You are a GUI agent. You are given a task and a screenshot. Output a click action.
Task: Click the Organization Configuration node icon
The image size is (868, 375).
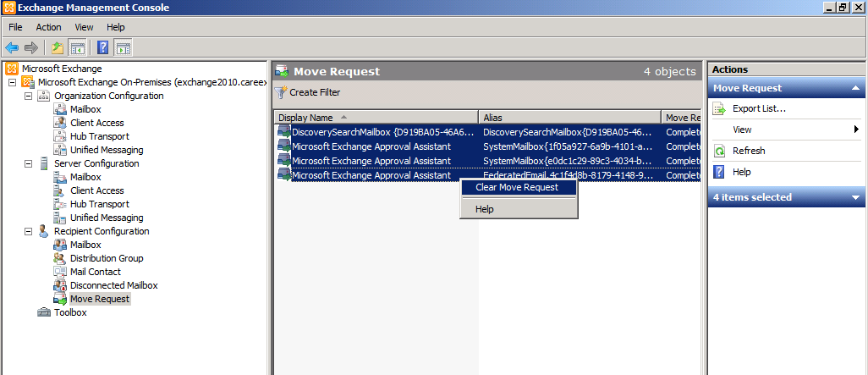(x=43, y=96)
